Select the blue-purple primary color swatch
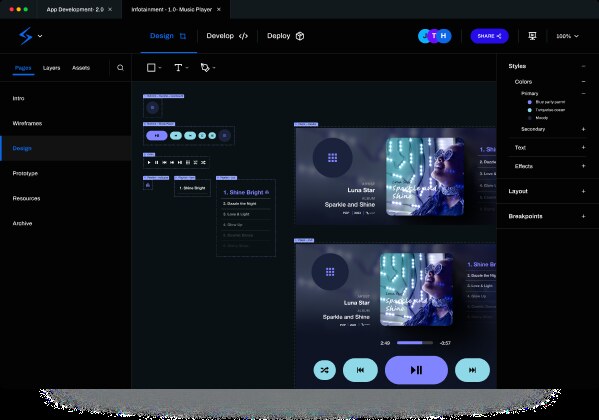 [x=529, y=102]
